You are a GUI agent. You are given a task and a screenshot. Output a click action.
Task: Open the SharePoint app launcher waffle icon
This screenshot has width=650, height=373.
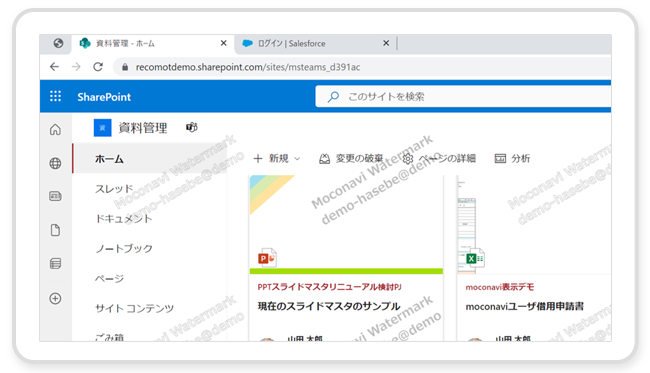(x=56, y=96)
